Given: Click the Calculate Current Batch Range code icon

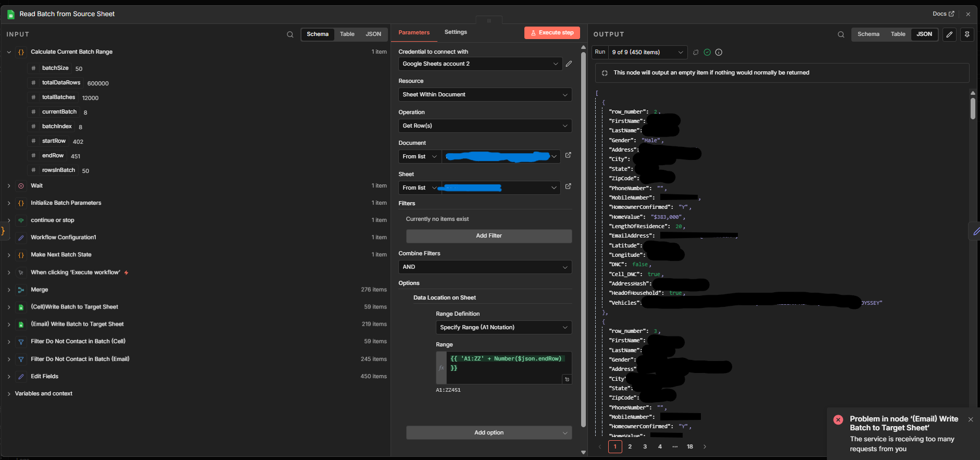Looking at the screenshot, I should tap(21, 52).
